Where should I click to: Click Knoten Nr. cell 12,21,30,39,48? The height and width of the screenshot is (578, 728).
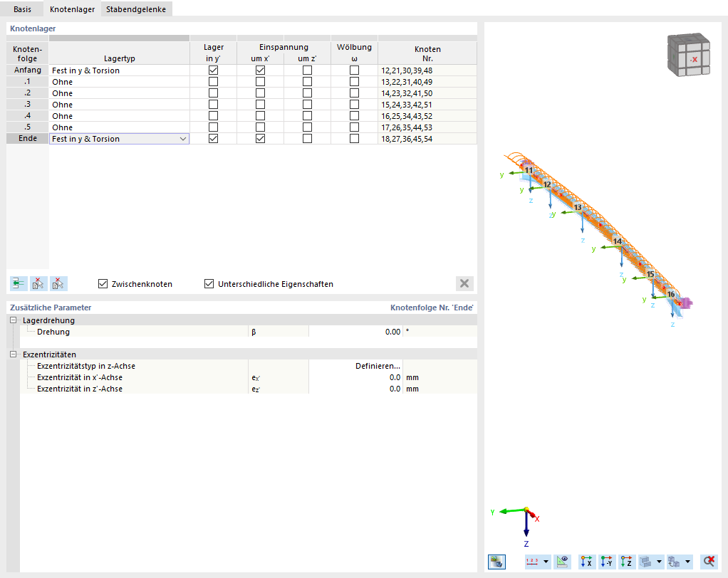pos(427,70)
